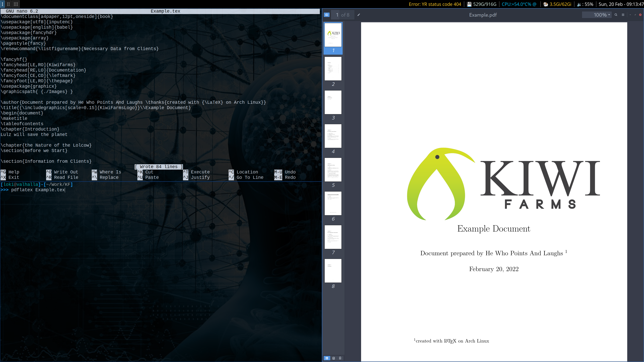Select page 3 thumbnail

pyautogui.click(x=333, y=102)
